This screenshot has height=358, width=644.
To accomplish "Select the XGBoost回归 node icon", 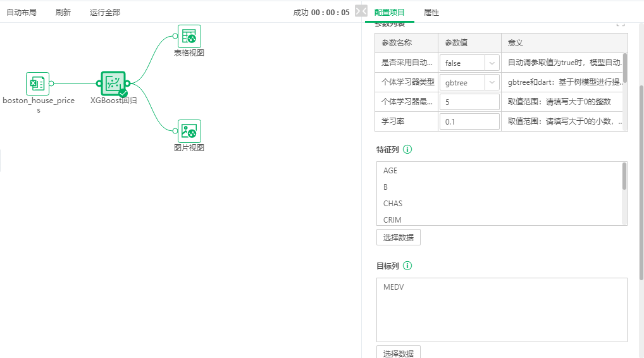I will pyautogui.click(x=113, y=83).
